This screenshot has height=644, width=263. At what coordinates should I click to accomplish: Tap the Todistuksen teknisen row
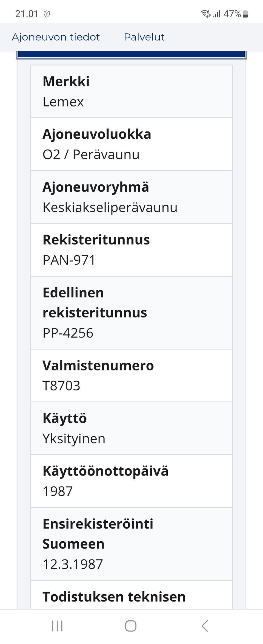[131, 597]
